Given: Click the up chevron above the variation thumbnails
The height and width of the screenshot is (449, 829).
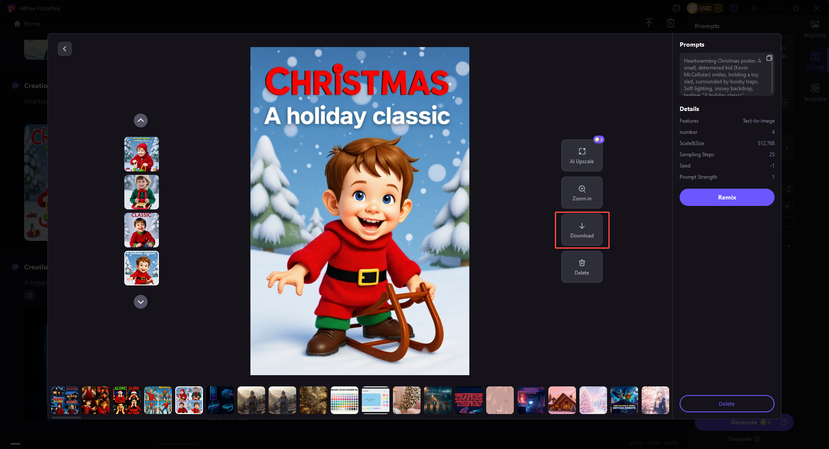Looking at the screenshot, I should click(141, 121).
